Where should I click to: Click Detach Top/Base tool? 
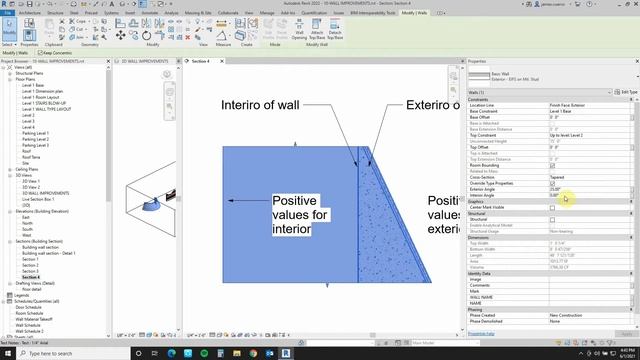(x=335, y=29)
